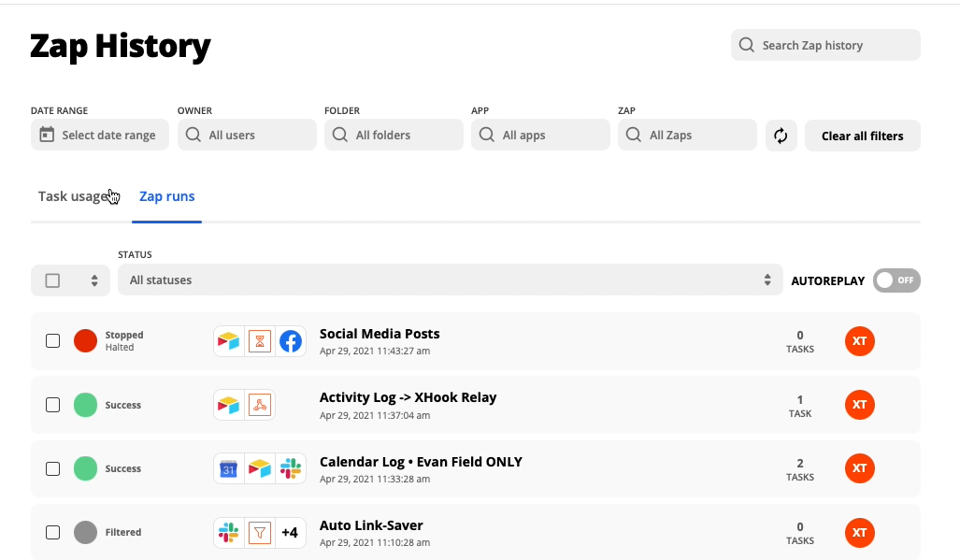Image resolution: width=960 pixels, height=560 pixels.
Task: Click the Google Calendar icon in Calendar Log row
Action: (x=228, y=468)
